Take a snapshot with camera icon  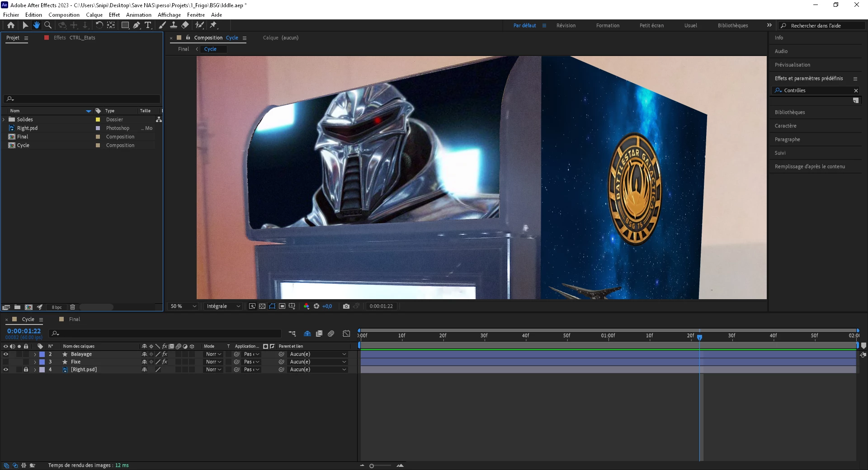pos(346,306)
